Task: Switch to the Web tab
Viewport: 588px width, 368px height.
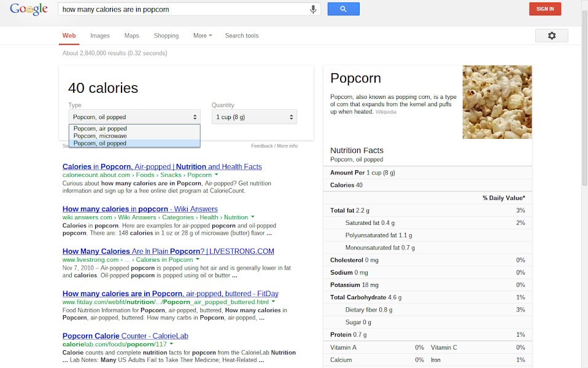Action: pyautogui.click(x=69, y=36)
